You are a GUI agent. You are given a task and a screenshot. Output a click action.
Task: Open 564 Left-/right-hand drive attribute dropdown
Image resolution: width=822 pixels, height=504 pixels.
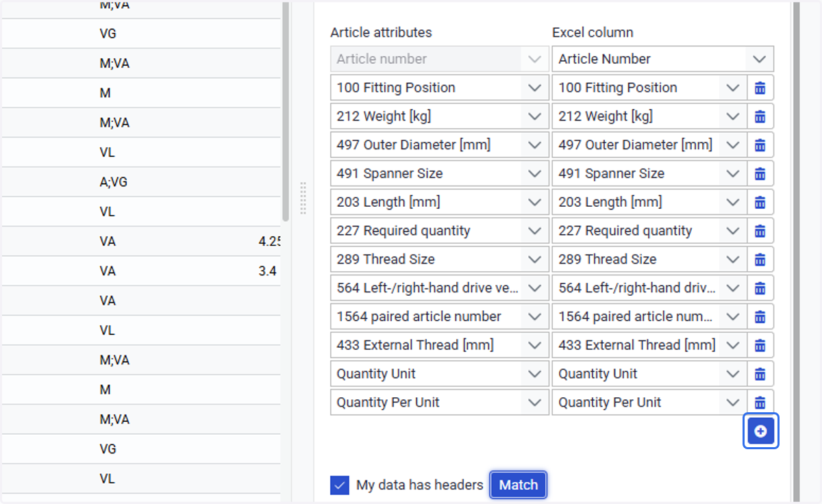(535, 288)
